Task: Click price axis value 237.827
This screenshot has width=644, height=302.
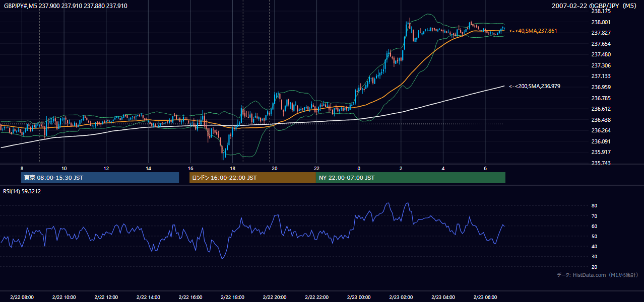Action: point(601,33)
